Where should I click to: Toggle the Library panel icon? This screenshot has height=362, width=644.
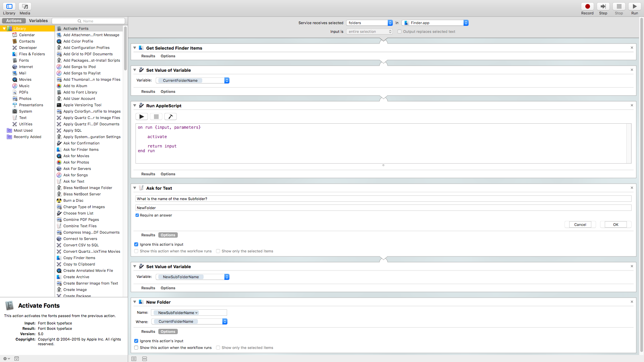click(x=9, y=7)
